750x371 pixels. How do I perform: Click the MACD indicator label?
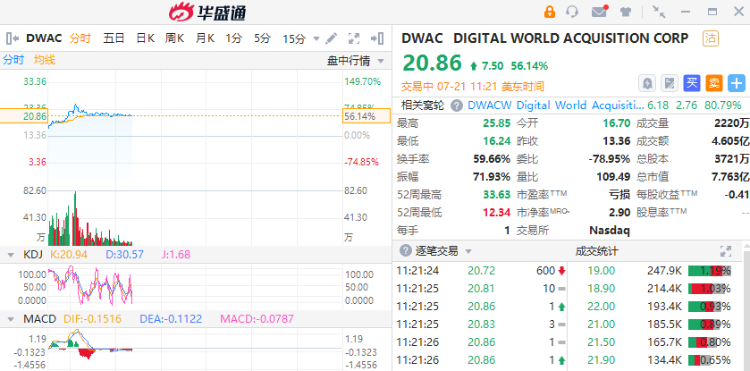(40, 318)
